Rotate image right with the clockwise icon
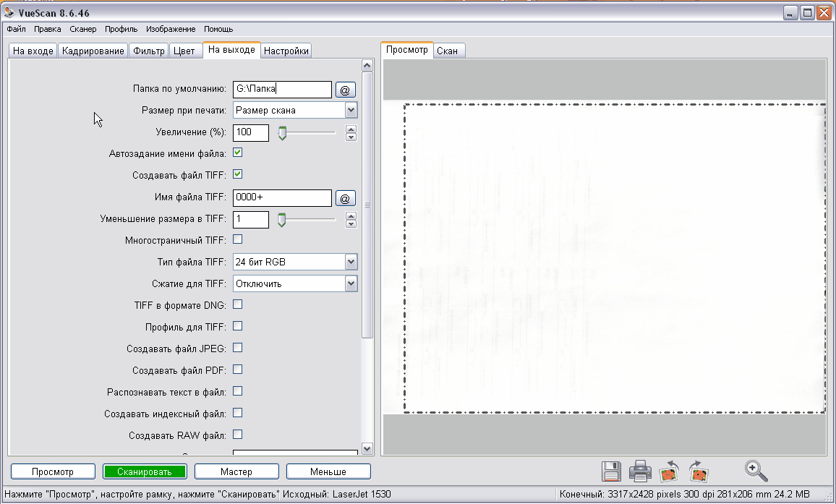 pos(697,471)
